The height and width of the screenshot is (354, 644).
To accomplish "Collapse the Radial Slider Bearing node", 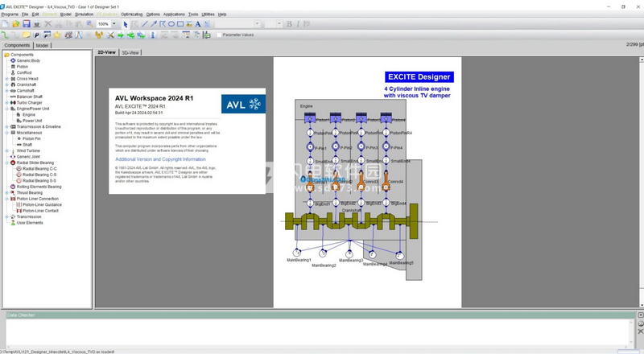I will pos(7,163).
